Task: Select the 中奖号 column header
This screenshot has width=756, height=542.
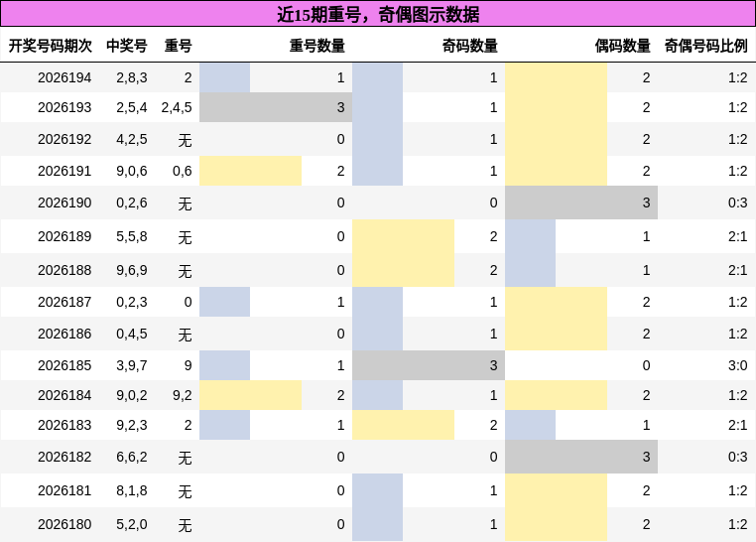Action: (x=127, y=46)
